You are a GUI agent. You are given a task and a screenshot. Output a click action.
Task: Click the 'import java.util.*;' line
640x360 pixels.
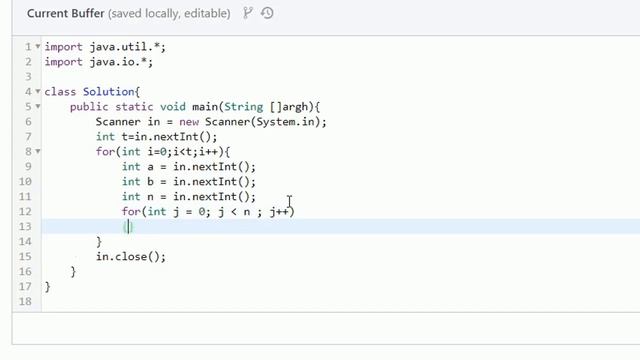coord(105,47)
